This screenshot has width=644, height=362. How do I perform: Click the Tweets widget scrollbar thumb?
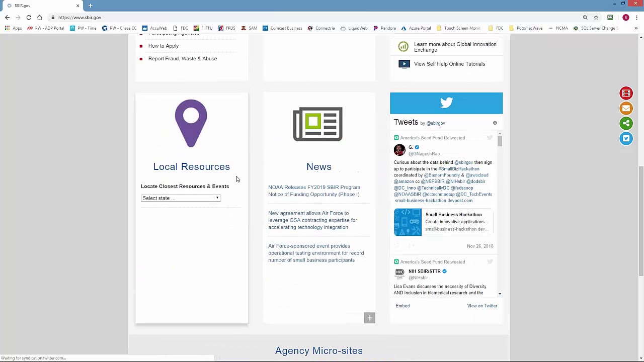[x=500, y=140]
